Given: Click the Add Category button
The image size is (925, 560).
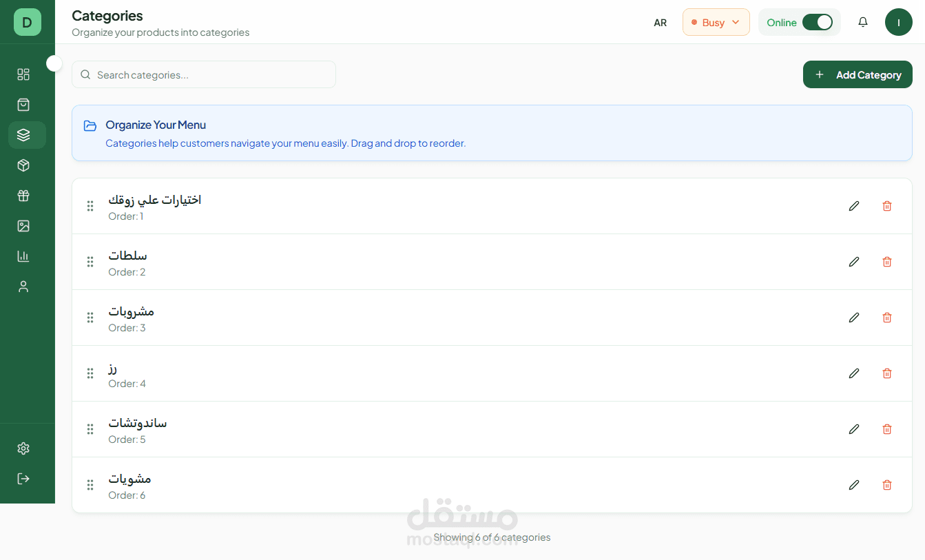Looking at the screenshot, I should (858, 74).
